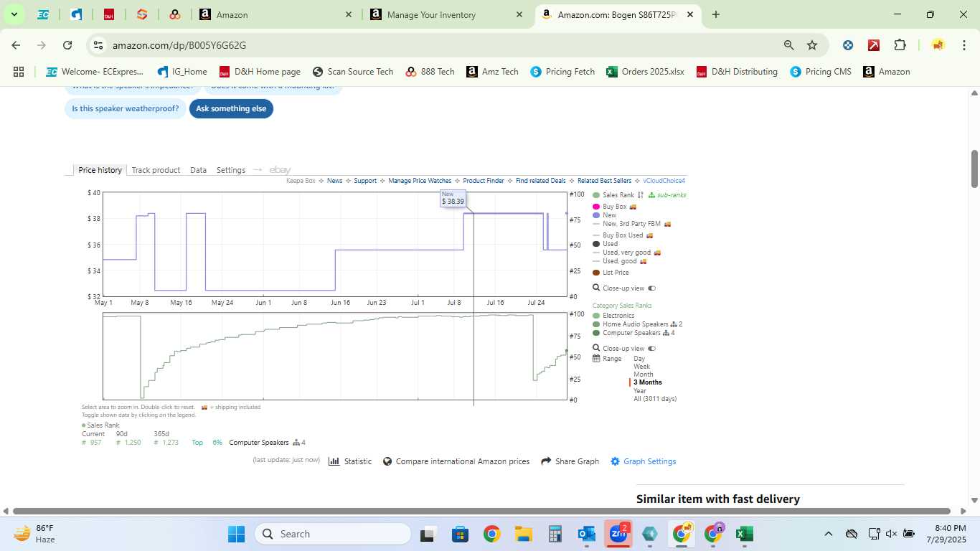Screen dimensions: 980x551
Task: Open Related Best Sellers link
Action: coord(604,181)
